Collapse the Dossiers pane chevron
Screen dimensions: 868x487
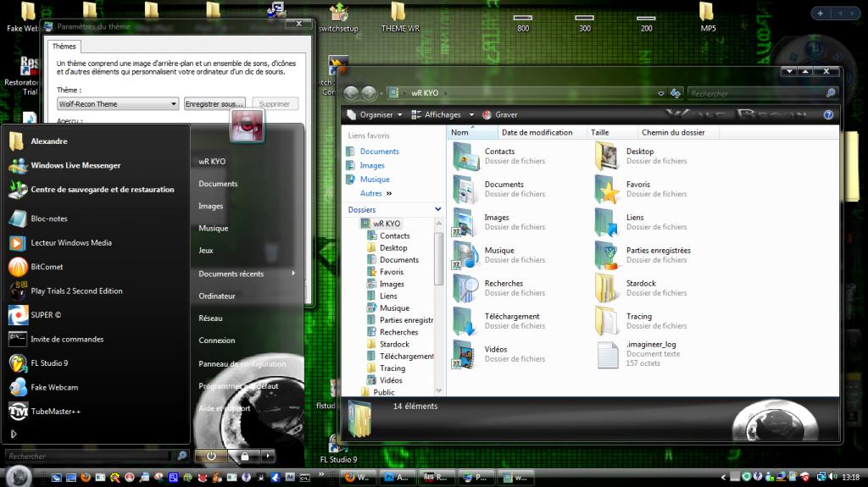point(438,209)
